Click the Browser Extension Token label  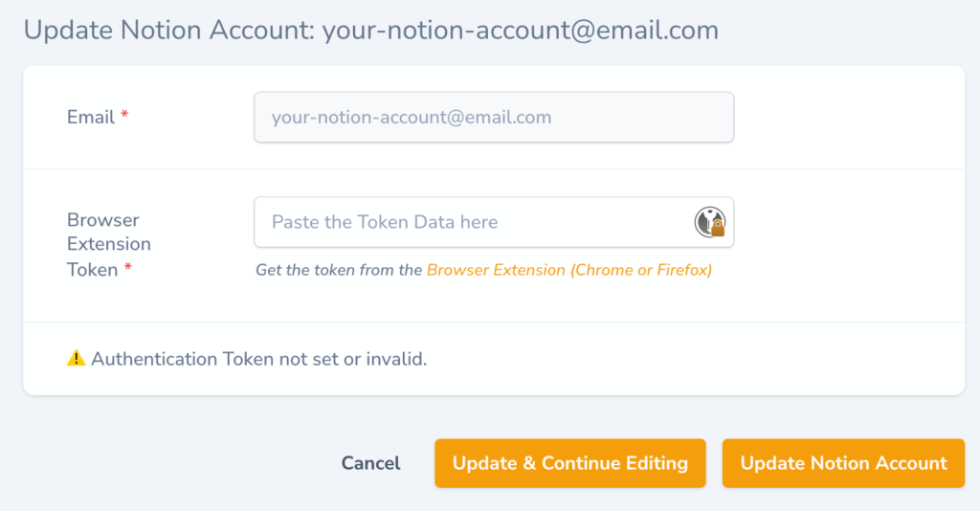coord(109,244)
